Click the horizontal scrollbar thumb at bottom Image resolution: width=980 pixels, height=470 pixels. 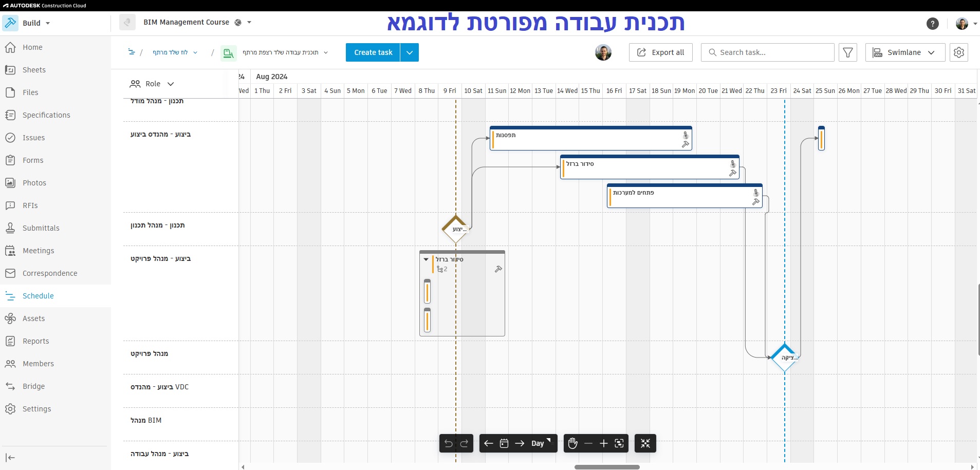coord(607,467)
